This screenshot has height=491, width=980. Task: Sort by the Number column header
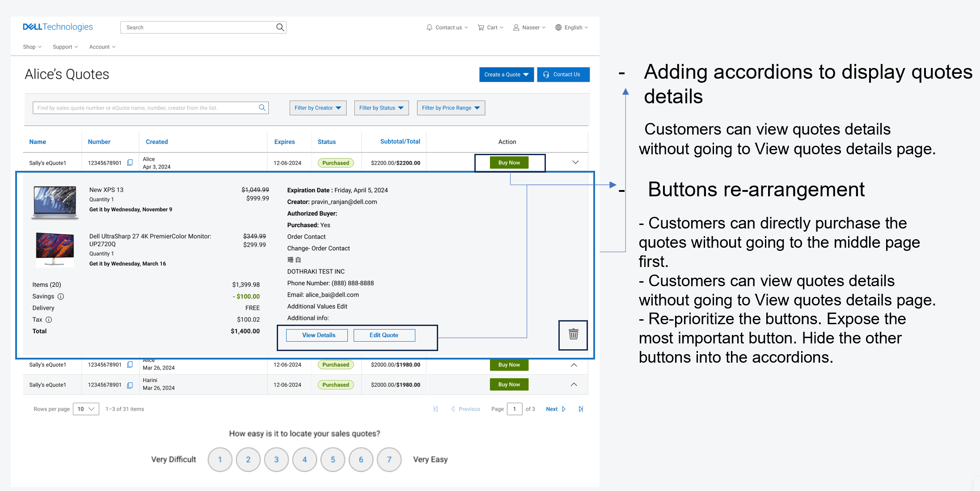(x=99, y=142)
